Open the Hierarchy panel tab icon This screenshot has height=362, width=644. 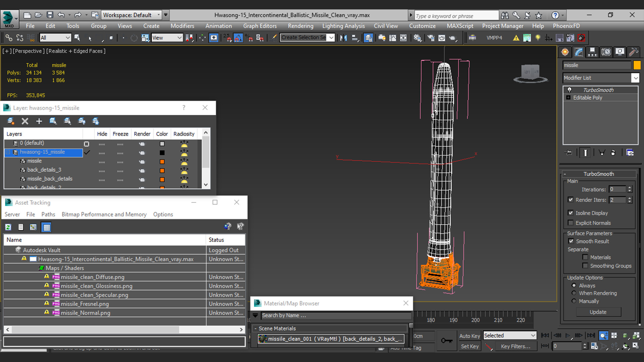click(x=592, y=52)
